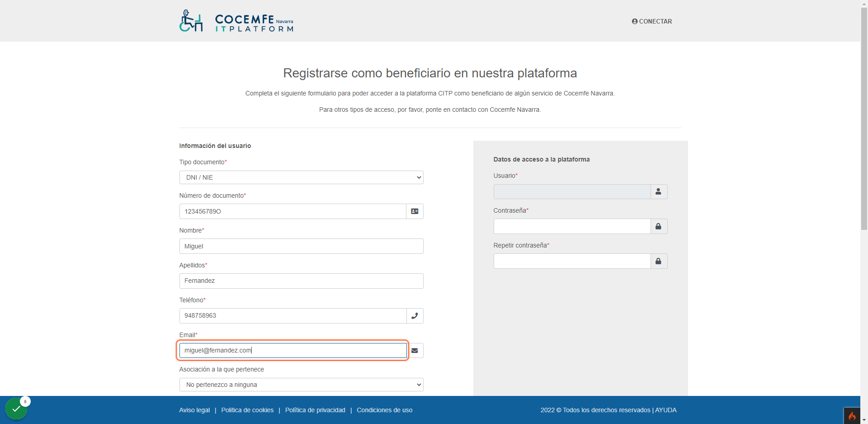868x424 pixels.
Task: Expand the Asociación a la que pertenece dropdown
Action: click(302, 385)
